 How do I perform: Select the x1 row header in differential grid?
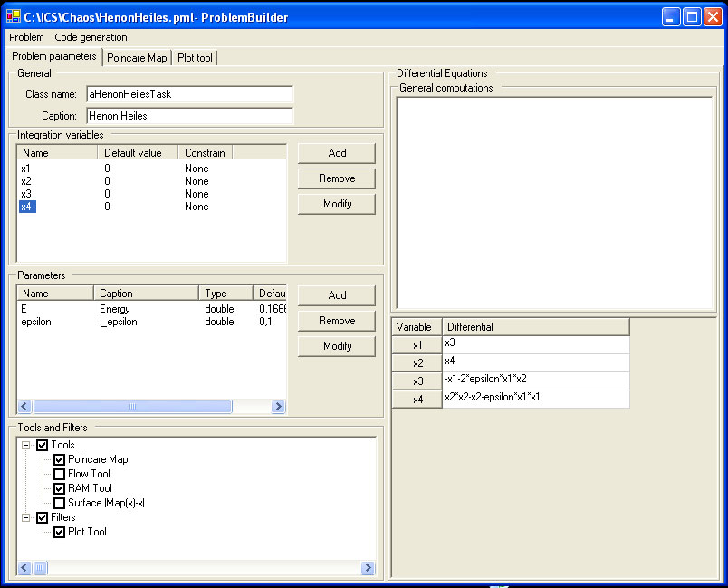(417, 345)
